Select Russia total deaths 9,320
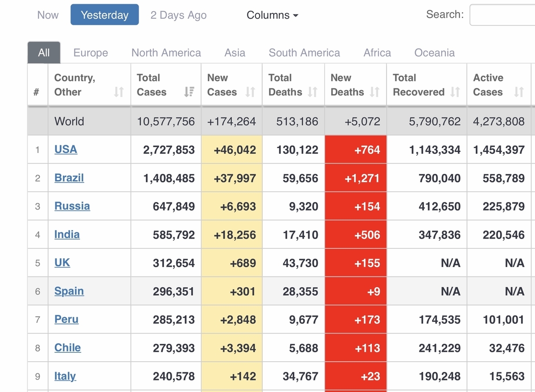Image resolution: width=535 pixels, height=392 pixels. point(304,206)
